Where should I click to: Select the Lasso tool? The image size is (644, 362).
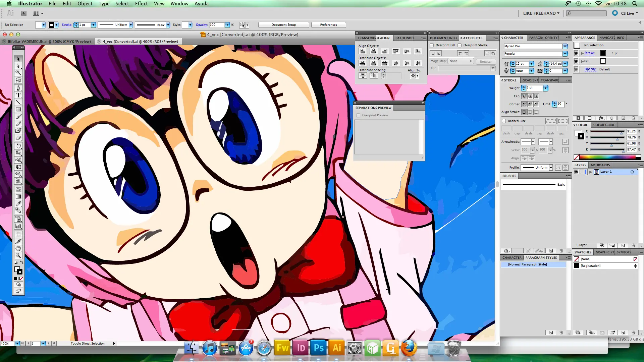18,80
